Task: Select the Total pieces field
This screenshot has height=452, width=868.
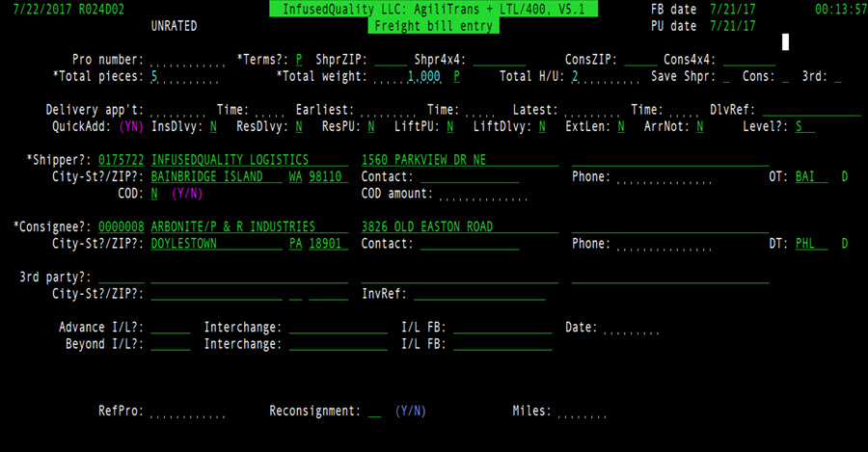Action: tap(183, 76)
